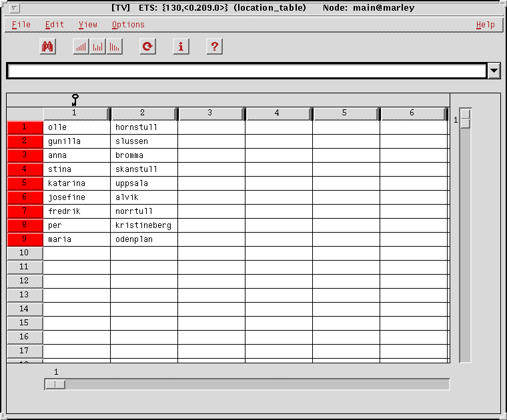Select red row header 9
This screenshot has height=420, width=507.
pyautogui.click(x=25, y=239)
